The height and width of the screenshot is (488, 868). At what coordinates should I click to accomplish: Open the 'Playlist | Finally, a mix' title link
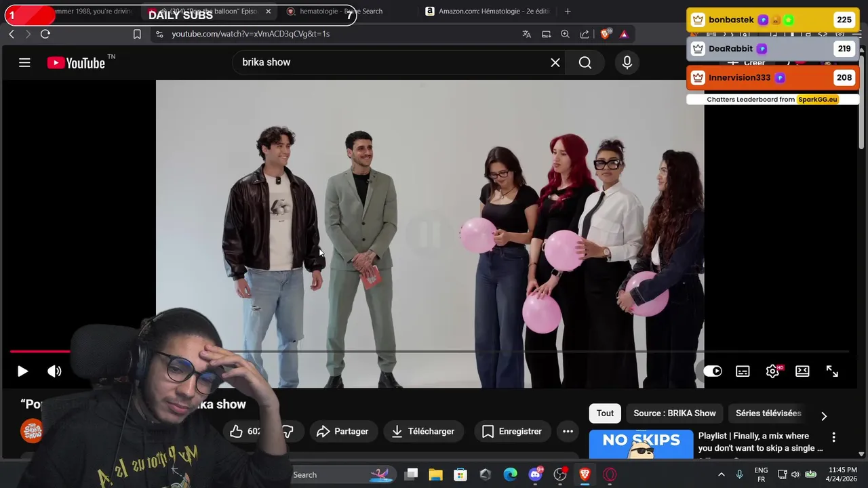click(x=760, y=442)
